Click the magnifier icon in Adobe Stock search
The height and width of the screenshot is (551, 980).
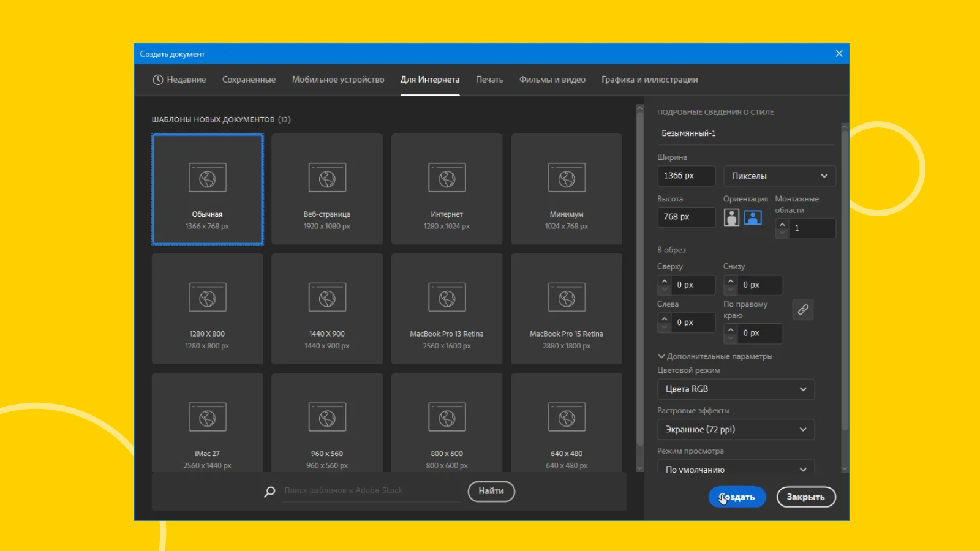[269, 492]
